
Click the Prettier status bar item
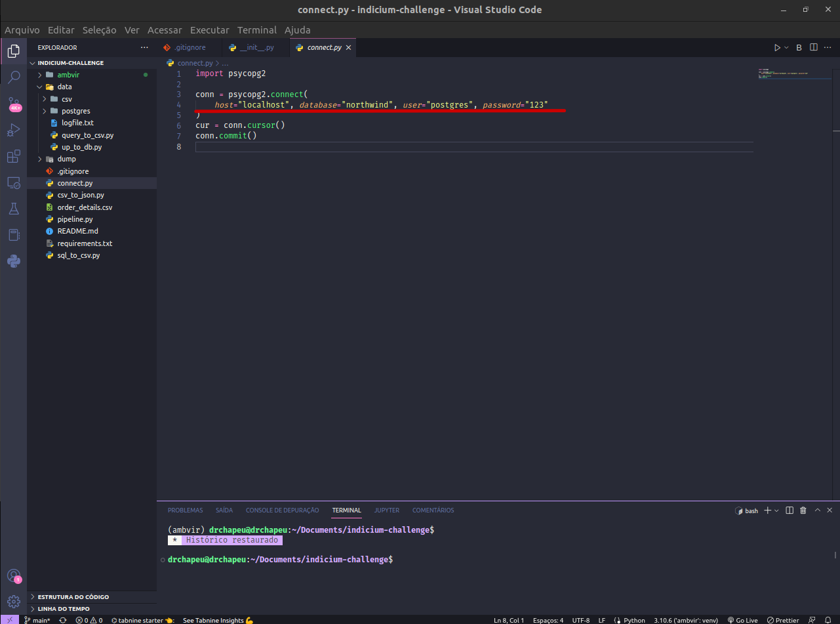click(x=783, y=620)
